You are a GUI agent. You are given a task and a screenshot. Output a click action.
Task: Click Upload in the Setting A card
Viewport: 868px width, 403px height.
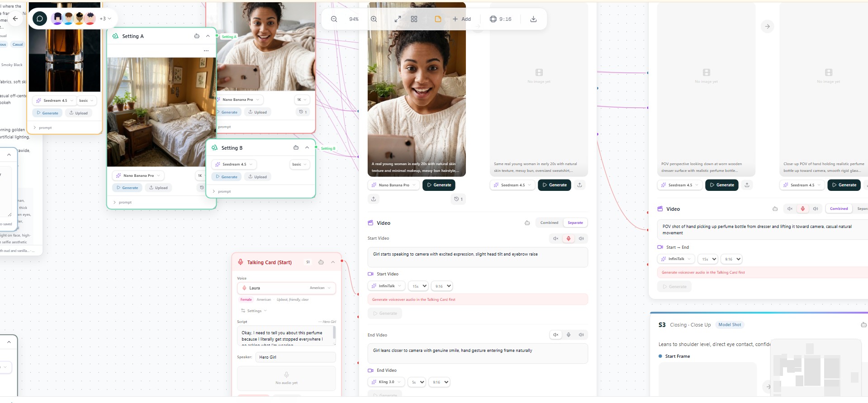(158, 188)
